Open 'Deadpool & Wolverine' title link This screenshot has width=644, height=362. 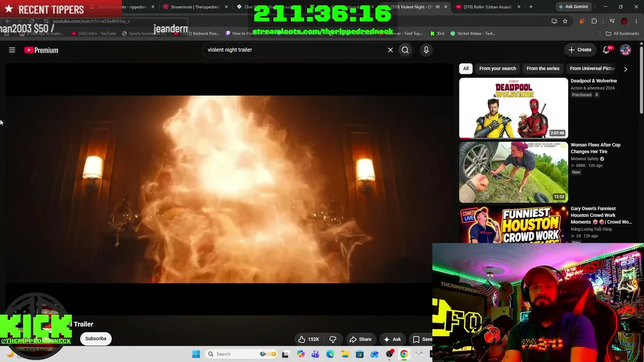pos(594,81)
